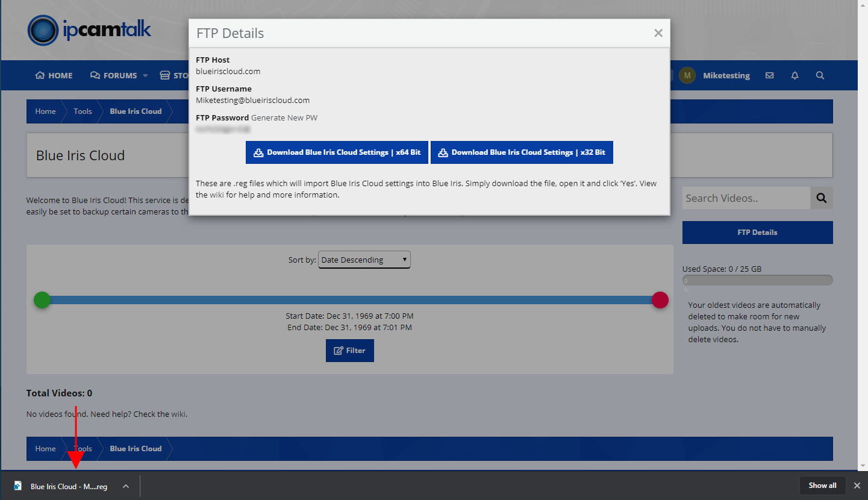Click Blue Iris Cloud in top breadcrumb
Viewport: 868px width, 500px height.
click(136, 111)
